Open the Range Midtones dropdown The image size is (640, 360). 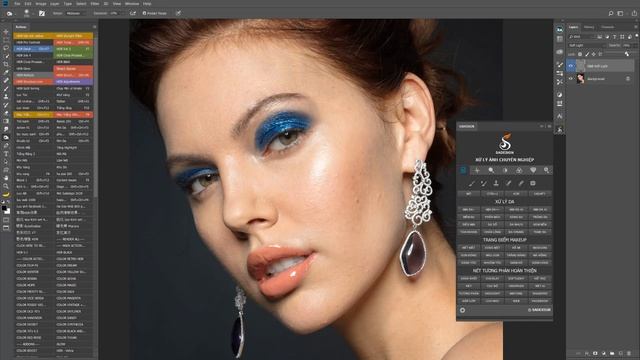click(76, 13)
